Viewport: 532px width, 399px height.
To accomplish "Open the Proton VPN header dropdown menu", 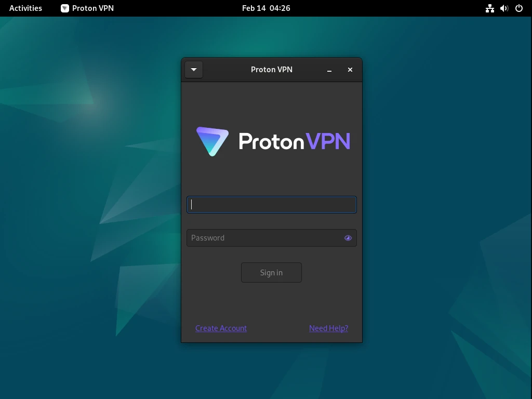I will coord(194,70).
